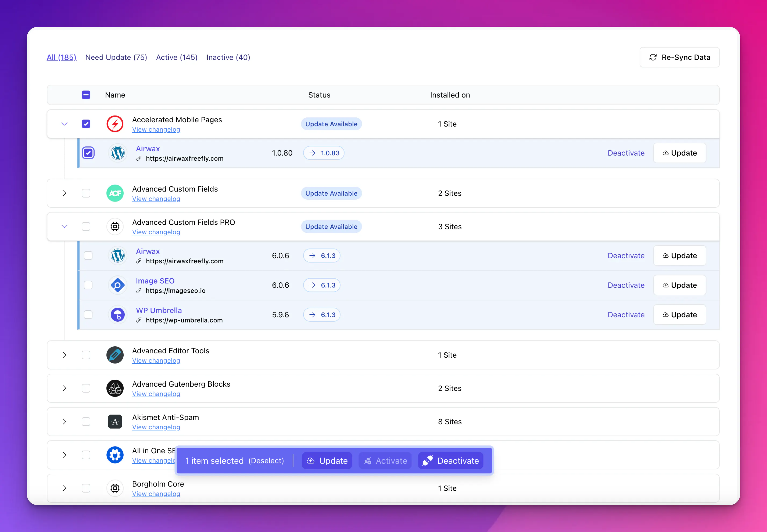
Task: Click the Image SEO site logo
Action: tap(118, 285)
